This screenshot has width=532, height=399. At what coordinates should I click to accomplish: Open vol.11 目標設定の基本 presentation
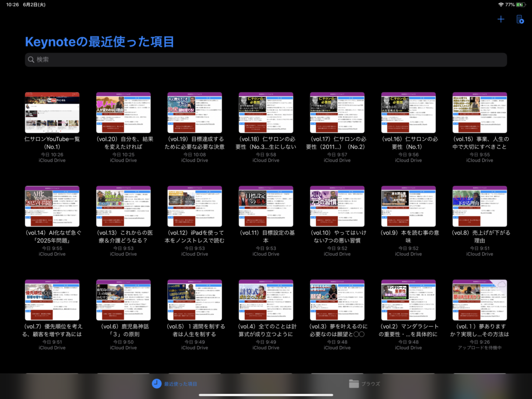[266, 206]
